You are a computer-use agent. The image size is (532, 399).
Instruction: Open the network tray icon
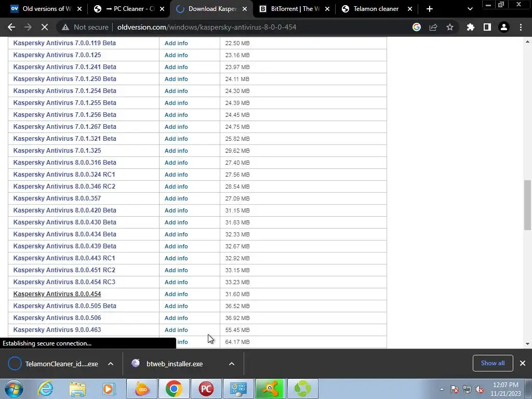pyautogui.click(x=467, y=389)
